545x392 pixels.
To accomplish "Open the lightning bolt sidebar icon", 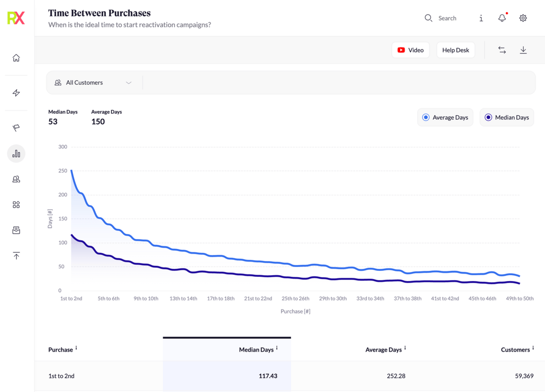I will click(16, 93).
